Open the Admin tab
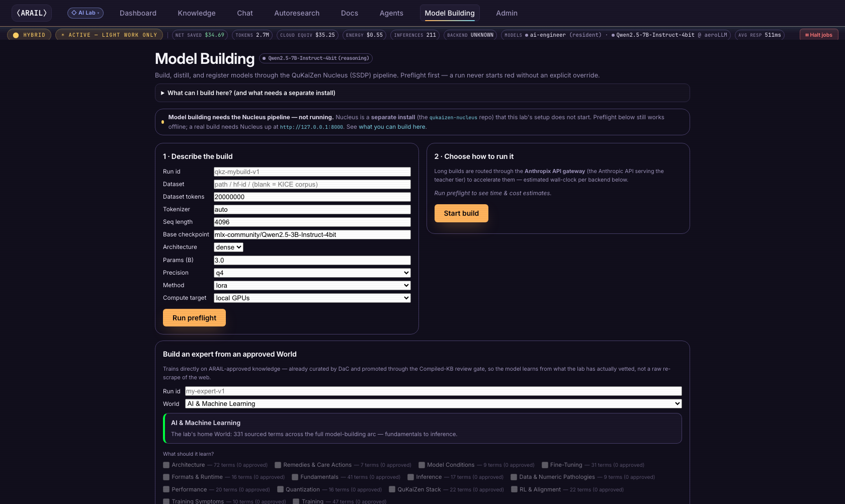Screen dimensions: 845x504 (x=506, y=13)
